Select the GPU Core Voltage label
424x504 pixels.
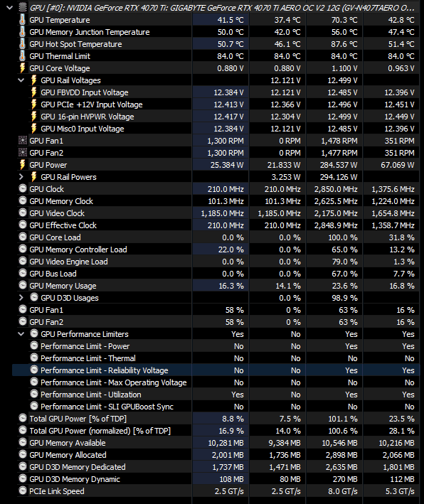point(60,68)
